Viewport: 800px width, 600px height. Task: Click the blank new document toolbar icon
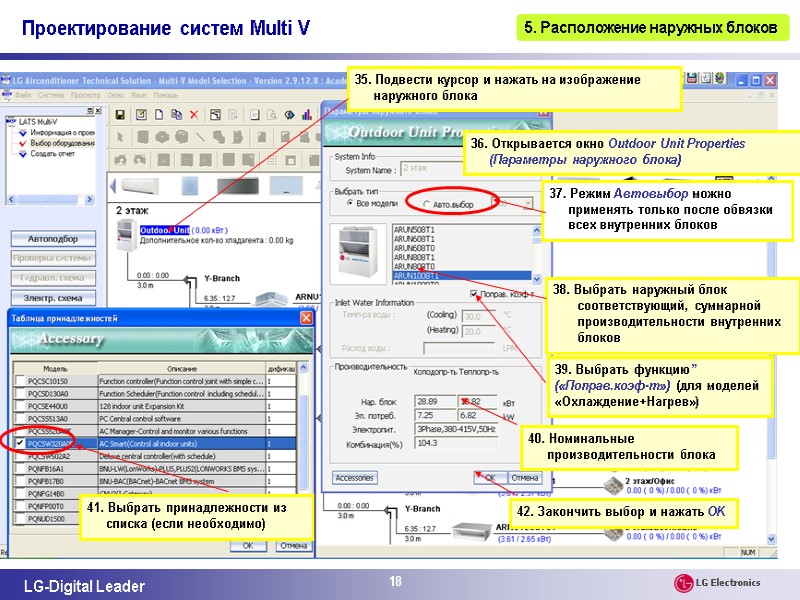[x=159, y=115]
